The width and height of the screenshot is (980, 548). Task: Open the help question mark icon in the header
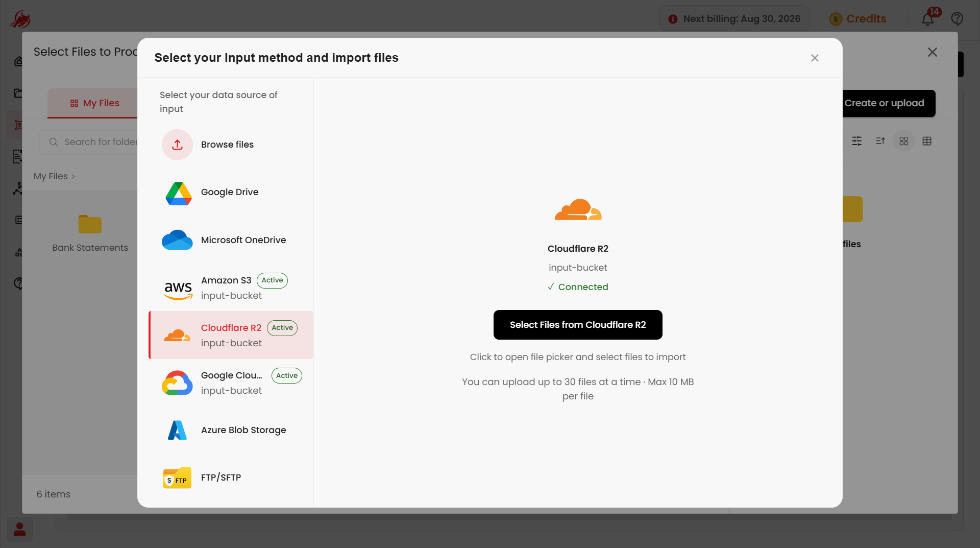(957, 19)
